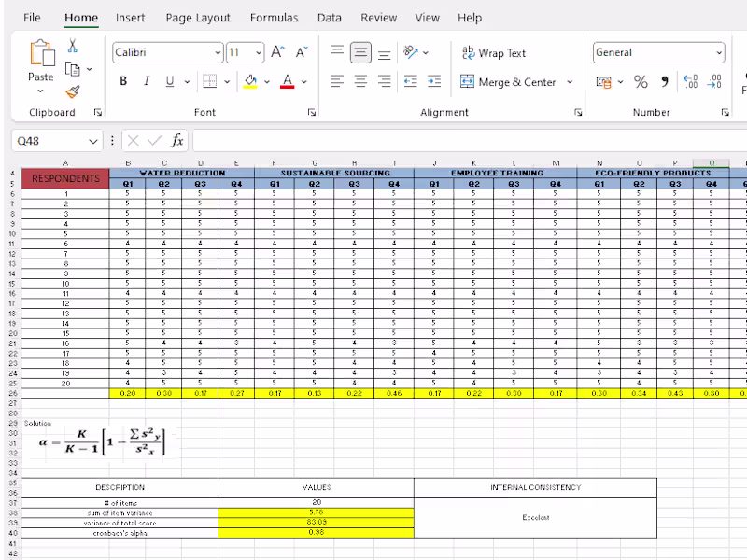The width and height of the screenshot is (747, 560).
Task: Click Accounting Number Format icon
Action: tap(603, 82)
